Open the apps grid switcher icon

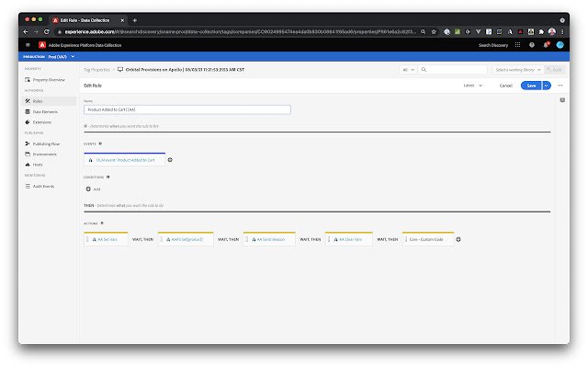click(518, 45)
